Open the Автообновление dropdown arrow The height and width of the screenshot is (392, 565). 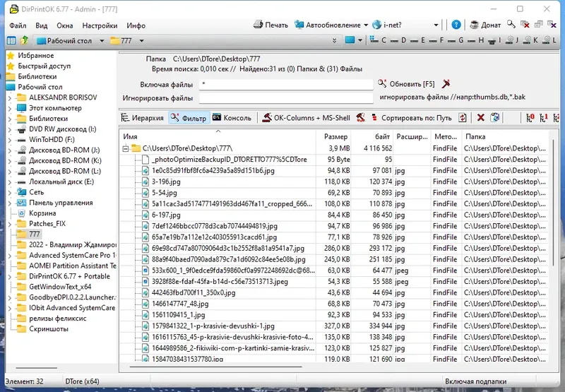366,25
